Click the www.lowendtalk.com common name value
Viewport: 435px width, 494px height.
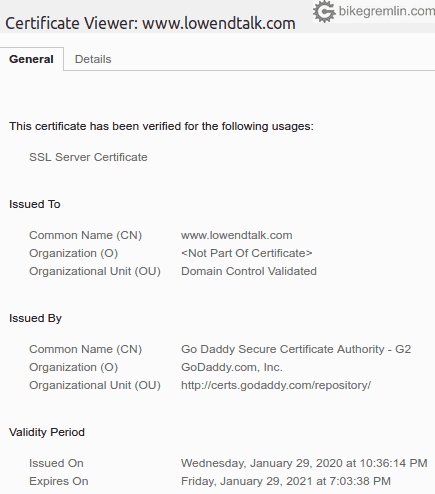(x=236, y=235)
